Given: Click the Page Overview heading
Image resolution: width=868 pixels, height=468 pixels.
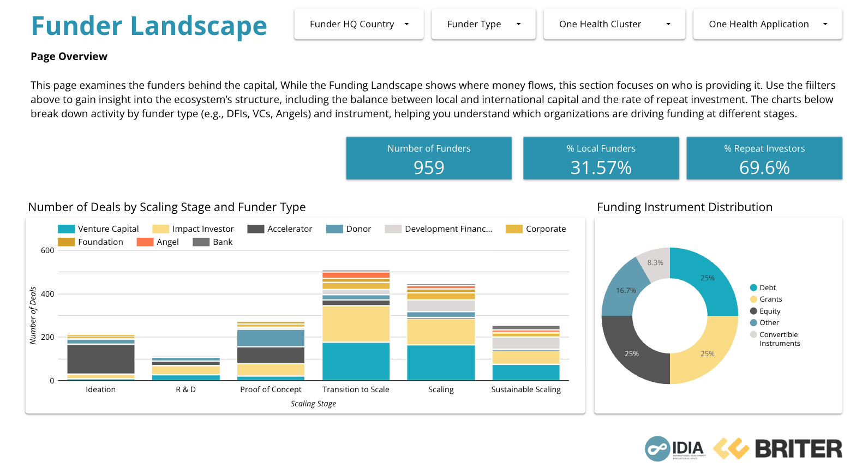Looking at the screenshot, I should point(69,56).
